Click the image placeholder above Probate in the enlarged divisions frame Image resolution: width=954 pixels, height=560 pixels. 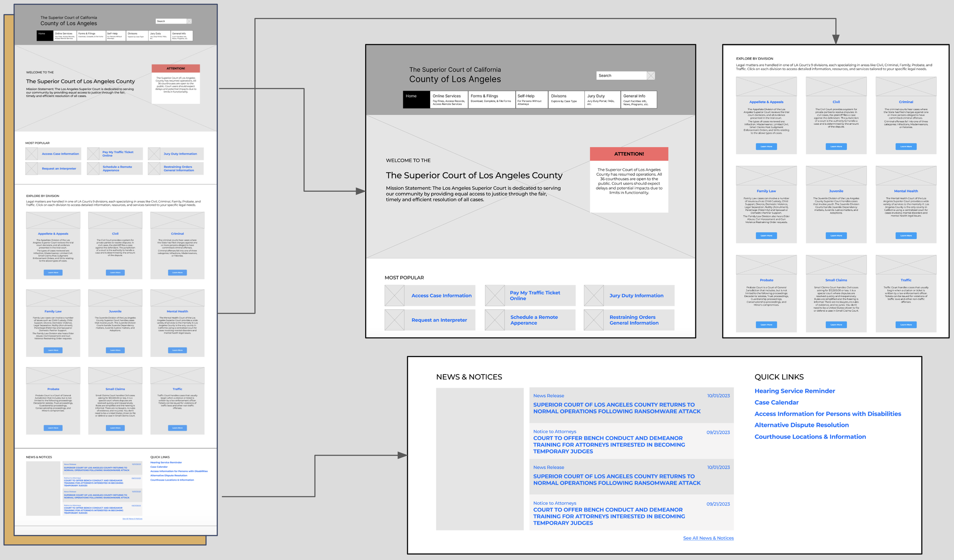(x=766, y=265)
